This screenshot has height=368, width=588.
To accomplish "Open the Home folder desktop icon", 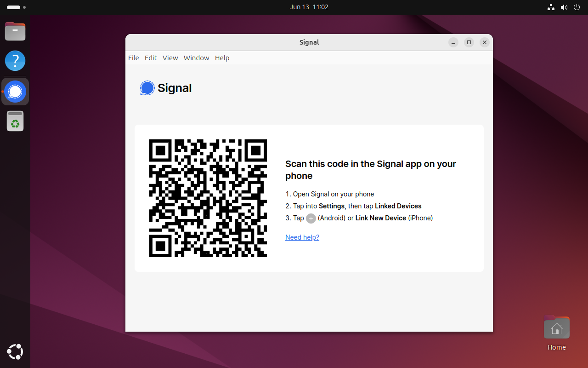I will [x=556, y=333].
